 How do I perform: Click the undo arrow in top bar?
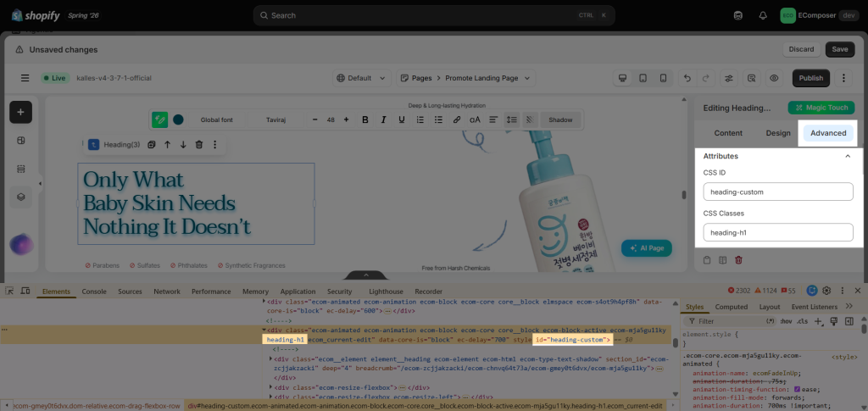click(x=687, y=78)
